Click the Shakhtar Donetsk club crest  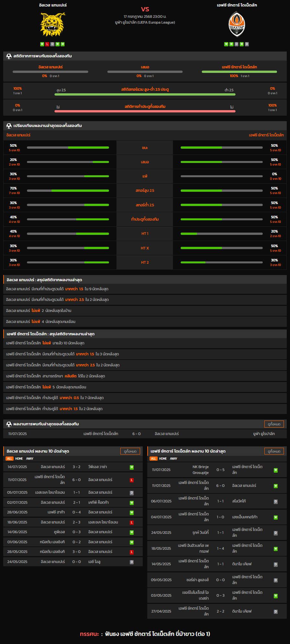click(x=237, y=24)
